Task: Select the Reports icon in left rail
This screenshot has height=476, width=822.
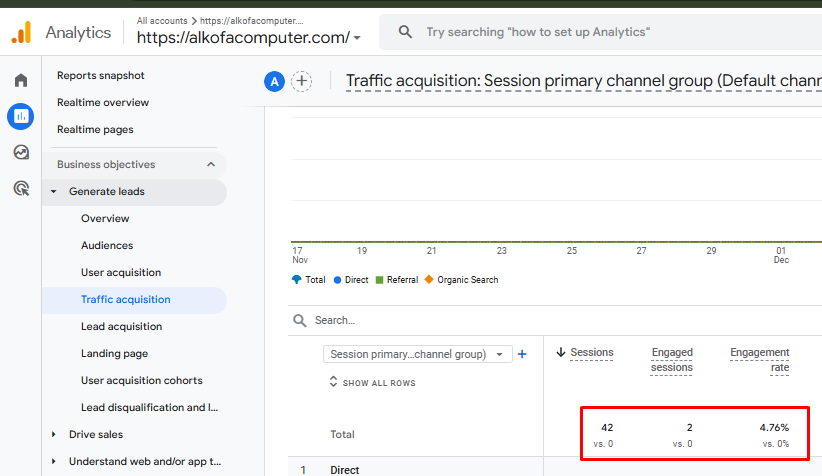Action: pos(21,116)
